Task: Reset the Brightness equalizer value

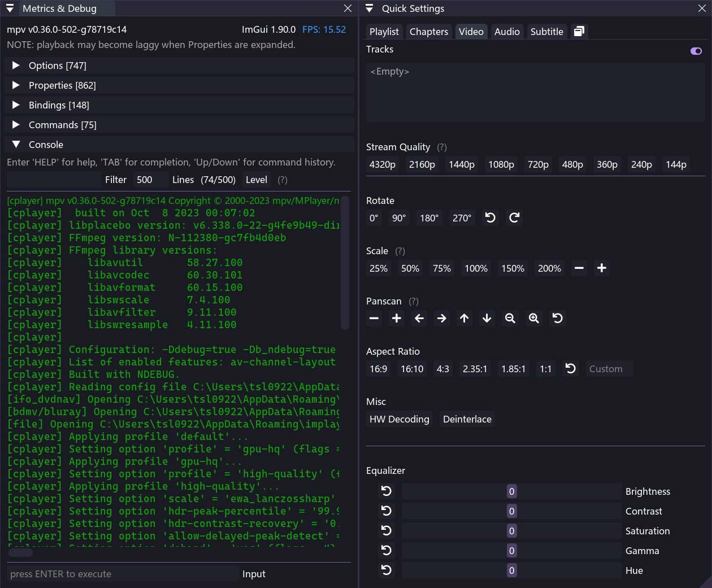Action: (x=387, y=491)
